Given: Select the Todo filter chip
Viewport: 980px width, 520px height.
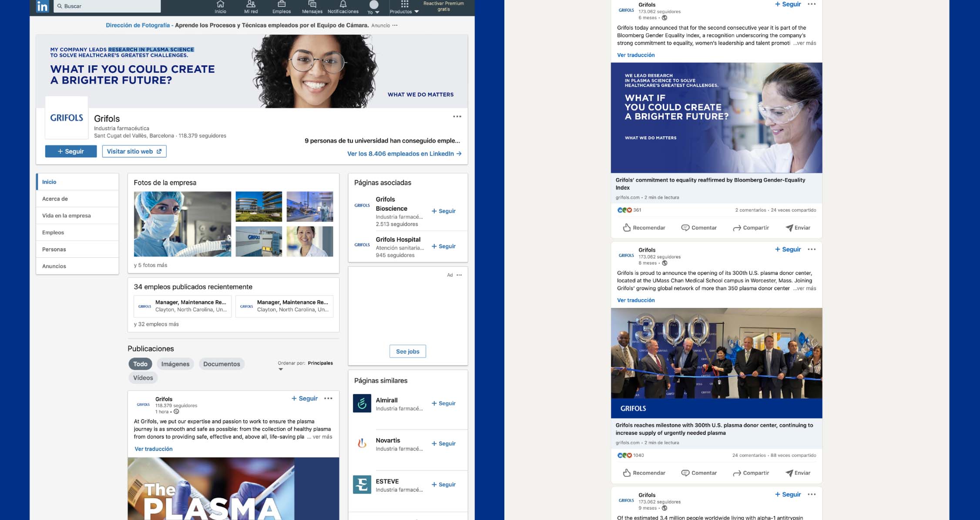Looking at the screenshot, I should (x=140, y=364).
